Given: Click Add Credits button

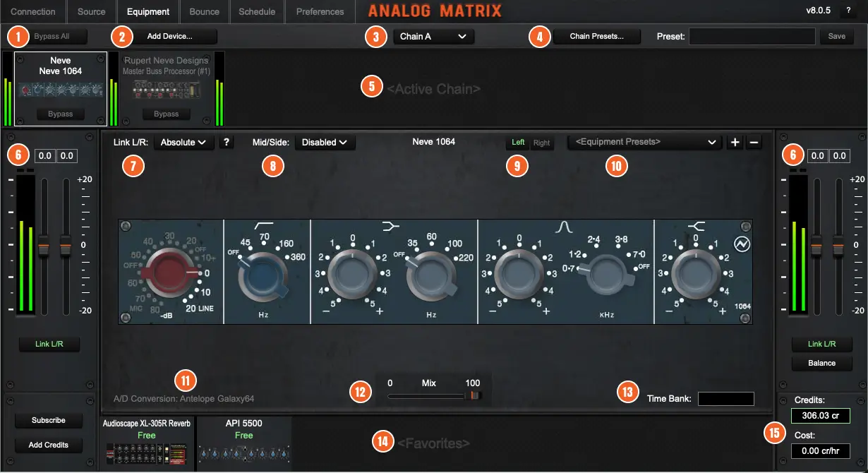Looking at the screenshot, I should 49,445.
